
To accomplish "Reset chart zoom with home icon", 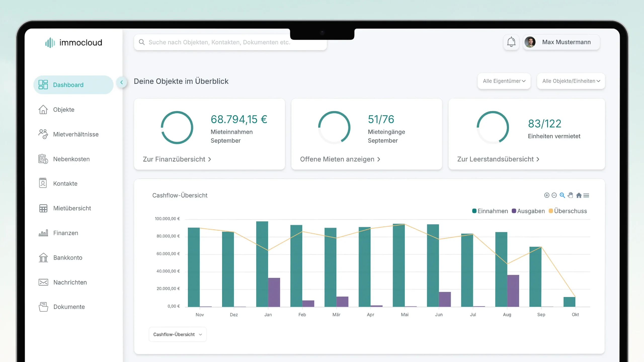I will (579, 195).
